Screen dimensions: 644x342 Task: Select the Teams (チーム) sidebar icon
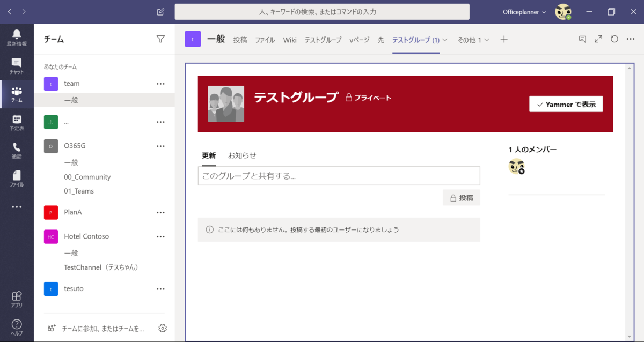17,94
